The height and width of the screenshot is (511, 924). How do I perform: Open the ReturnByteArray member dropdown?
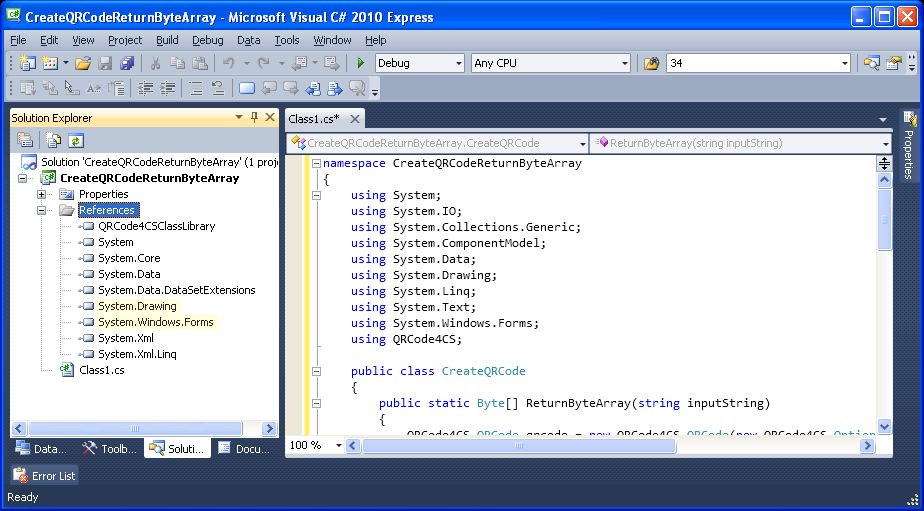point(885,143)
